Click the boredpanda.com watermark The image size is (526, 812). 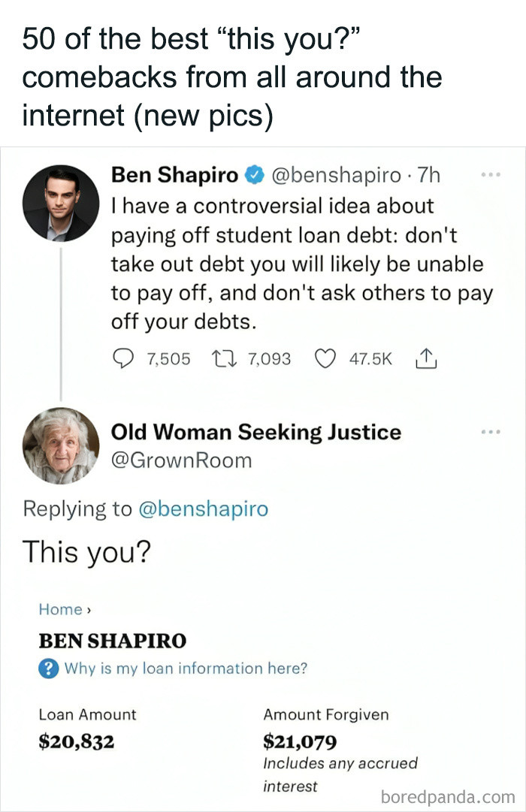[x=449, y=795]
